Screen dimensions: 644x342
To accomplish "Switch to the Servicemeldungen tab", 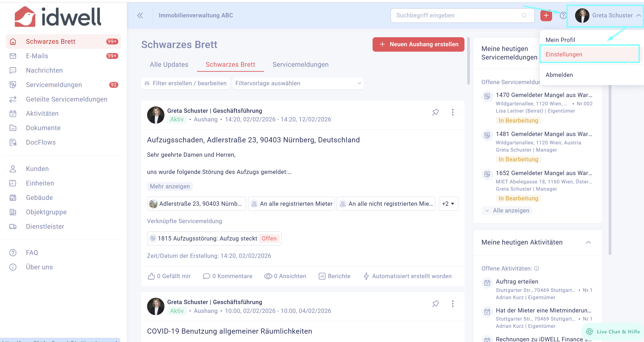I will (300, 65).
